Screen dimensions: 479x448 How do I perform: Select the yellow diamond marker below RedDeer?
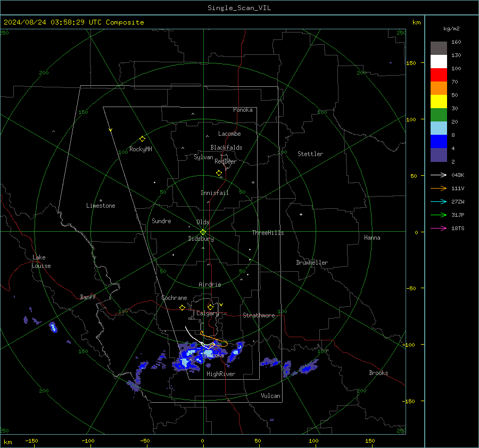click(219, 173)
